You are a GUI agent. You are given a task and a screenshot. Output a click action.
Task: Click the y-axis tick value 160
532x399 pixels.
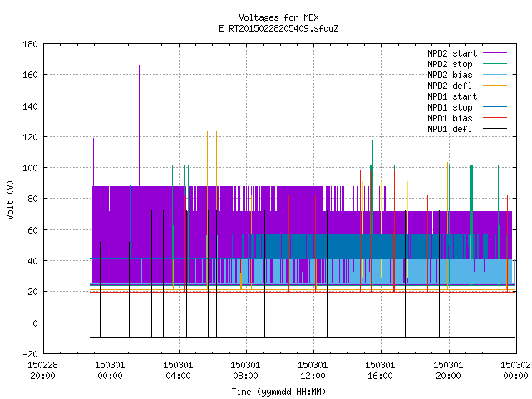coord(30,75)
